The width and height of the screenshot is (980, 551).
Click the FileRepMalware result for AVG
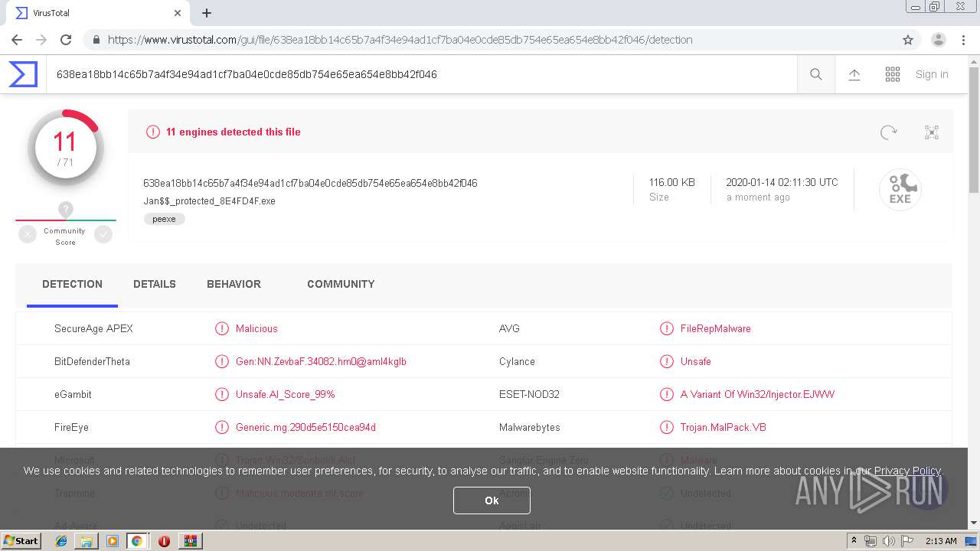click(x=715, y=328)
